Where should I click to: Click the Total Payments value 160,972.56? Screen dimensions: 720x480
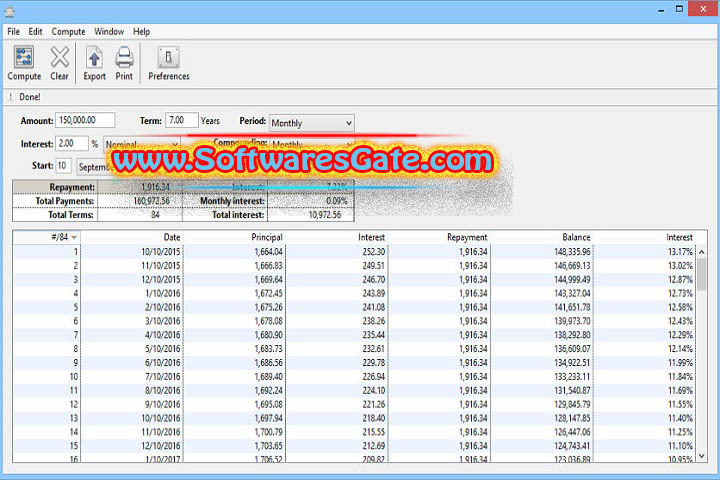coord(152,201)
